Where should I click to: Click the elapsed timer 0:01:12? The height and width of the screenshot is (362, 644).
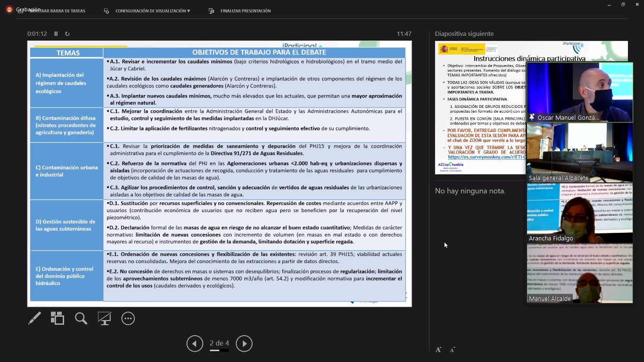[x=37, y=34]
